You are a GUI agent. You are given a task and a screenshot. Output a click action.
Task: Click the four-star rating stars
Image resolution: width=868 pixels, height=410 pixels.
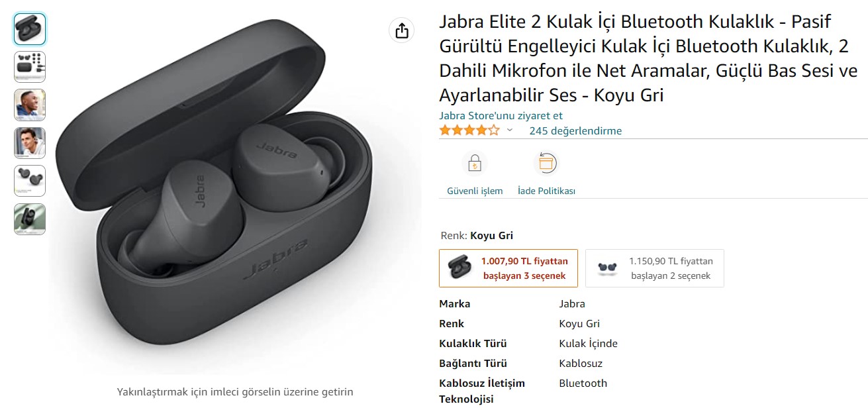click(469, 130)
